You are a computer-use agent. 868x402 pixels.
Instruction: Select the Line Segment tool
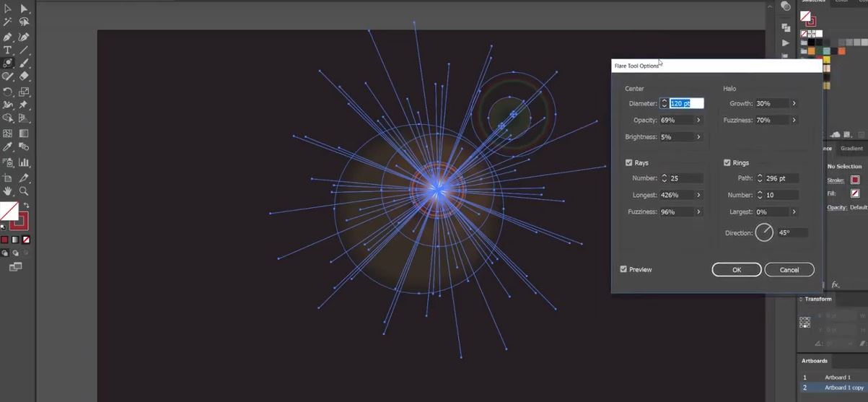click(24, 51)
